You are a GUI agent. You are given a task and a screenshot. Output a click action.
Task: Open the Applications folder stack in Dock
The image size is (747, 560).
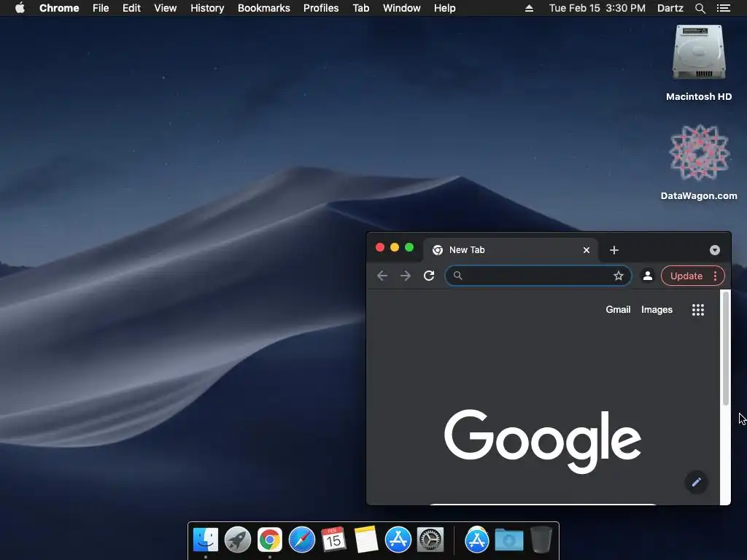point(477,540)
